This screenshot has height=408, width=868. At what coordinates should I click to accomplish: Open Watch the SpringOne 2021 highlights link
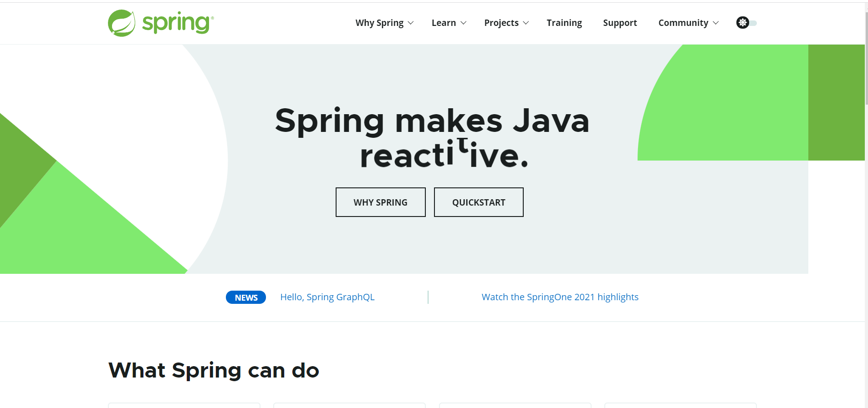tap(560, 297)
